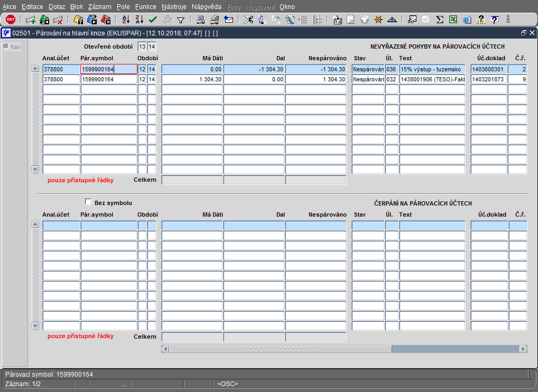Open the filter funnel tool
The image size is (538, 392).
click(181, 20)
